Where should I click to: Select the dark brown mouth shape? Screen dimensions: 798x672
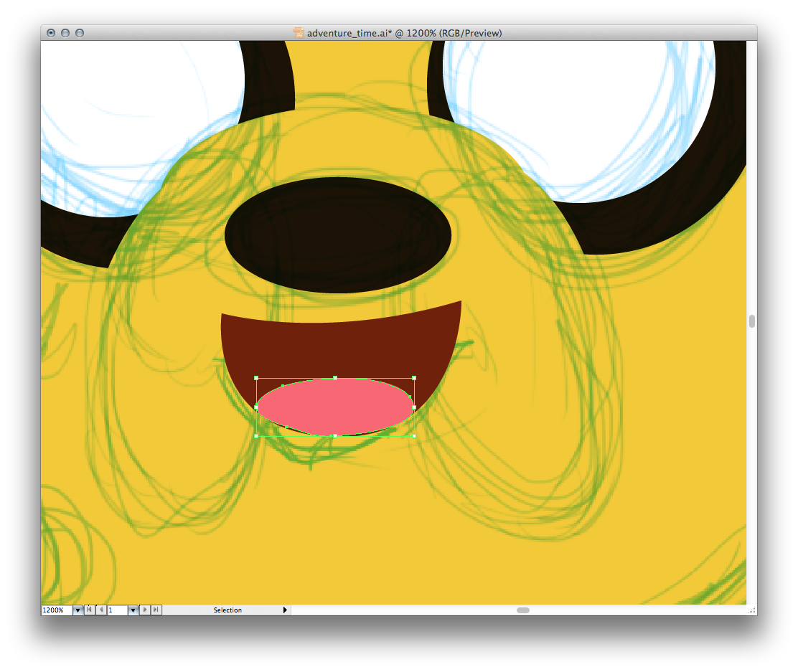click(x=337, y=346)
